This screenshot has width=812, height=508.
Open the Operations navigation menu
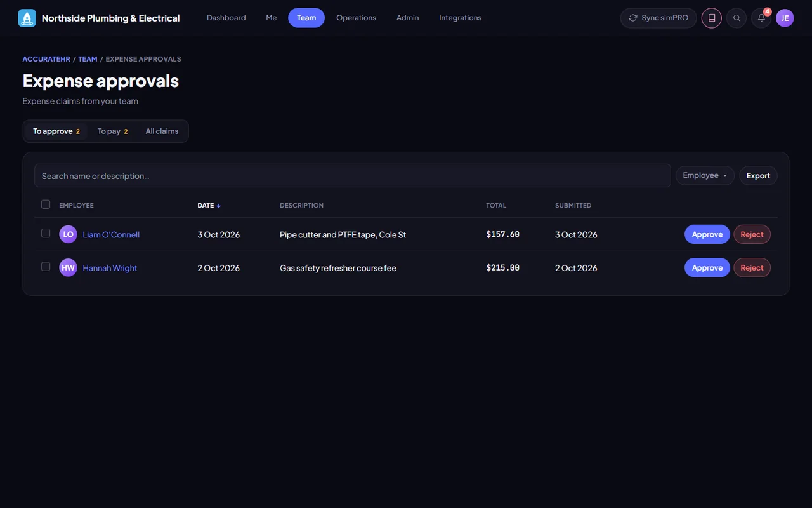pos(356,18)
